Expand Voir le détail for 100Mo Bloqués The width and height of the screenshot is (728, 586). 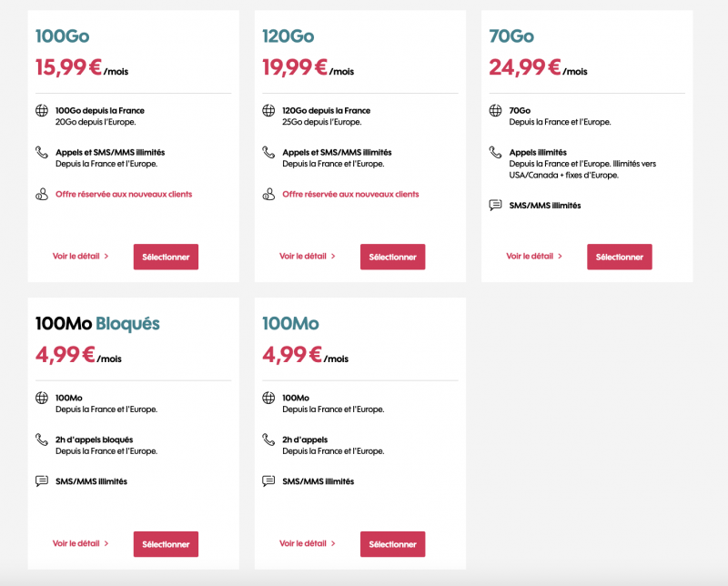(x=80, y=544)
